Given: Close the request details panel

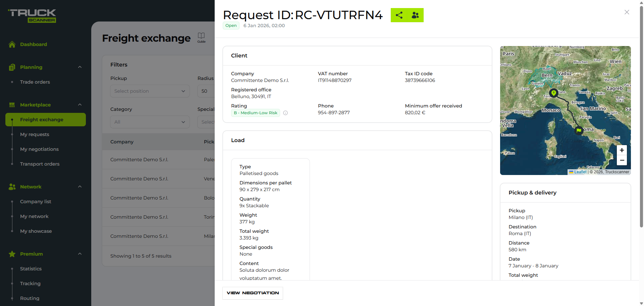Looking at the screenshot, I should pos(627,12).
